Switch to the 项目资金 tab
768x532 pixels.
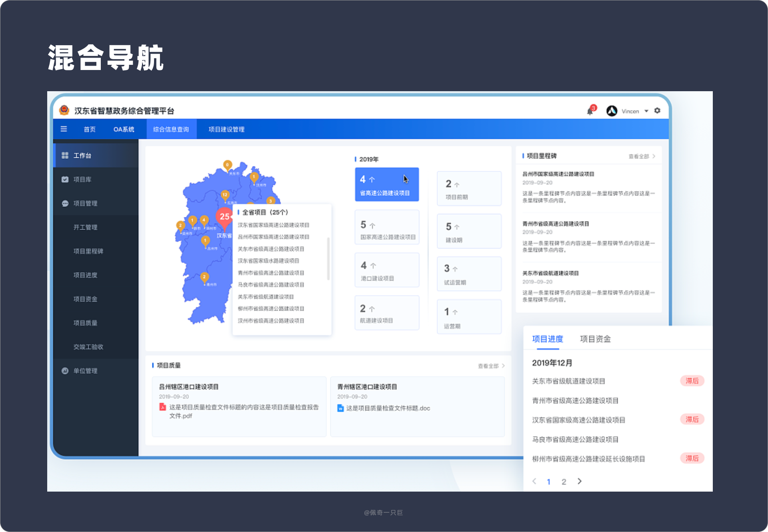coord(595,339)
